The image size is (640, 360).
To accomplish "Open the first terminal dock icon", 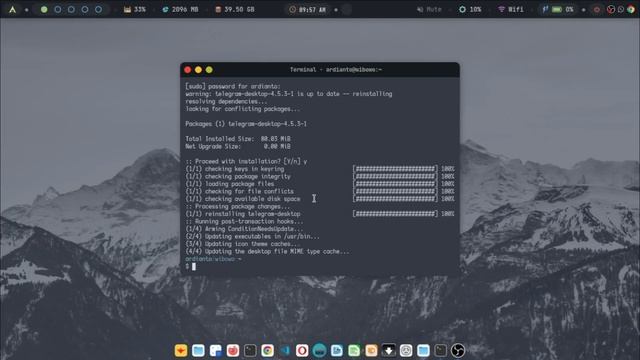I will [x=250, y=350].
